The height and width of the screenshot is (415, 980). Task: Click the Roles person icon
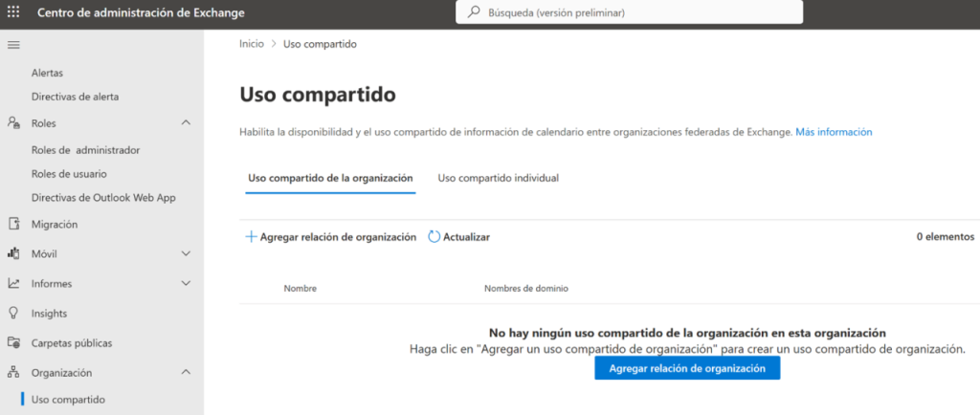click(13, 123)
